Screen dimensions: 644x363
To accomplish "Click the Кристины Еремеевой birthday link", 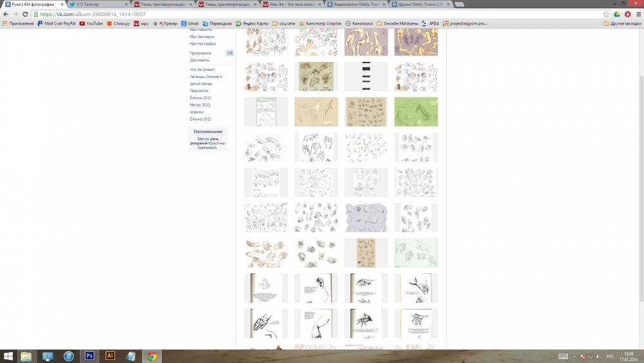I will 211,145.
